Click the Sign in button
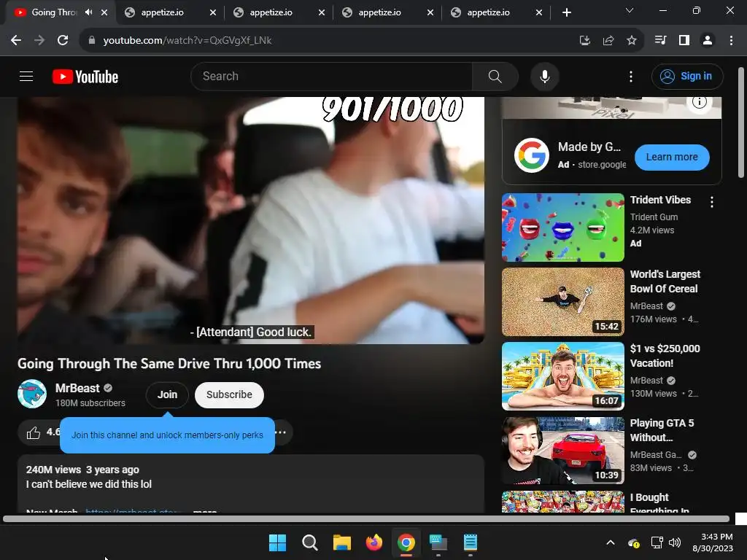Screen dimensions: 747x560 (x=687, y=76)
